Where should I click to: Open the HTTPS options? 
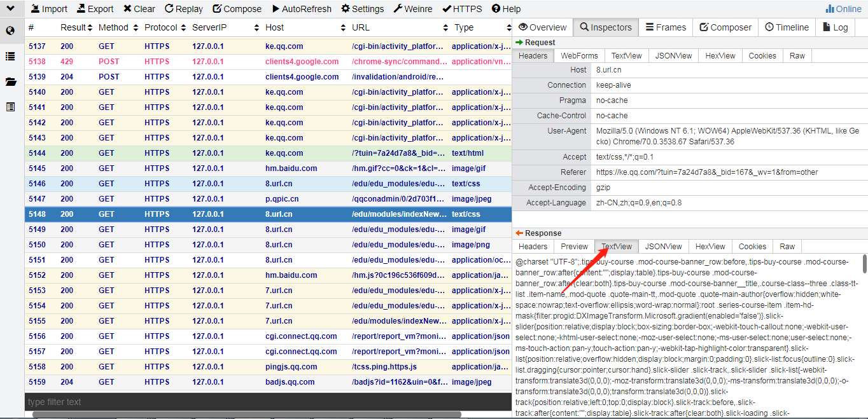point(463,9)
